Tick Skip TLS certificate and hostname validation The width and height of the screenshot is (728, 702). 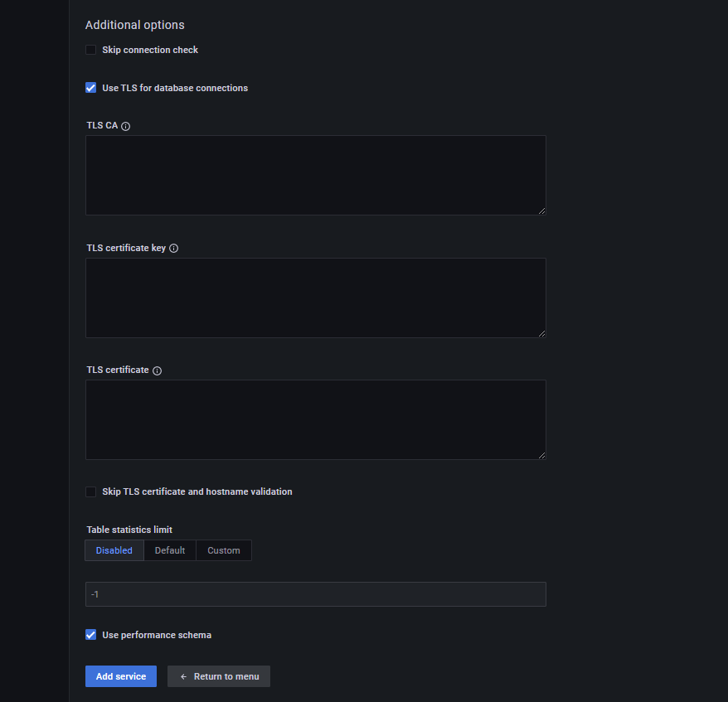[x=91, y=491]
